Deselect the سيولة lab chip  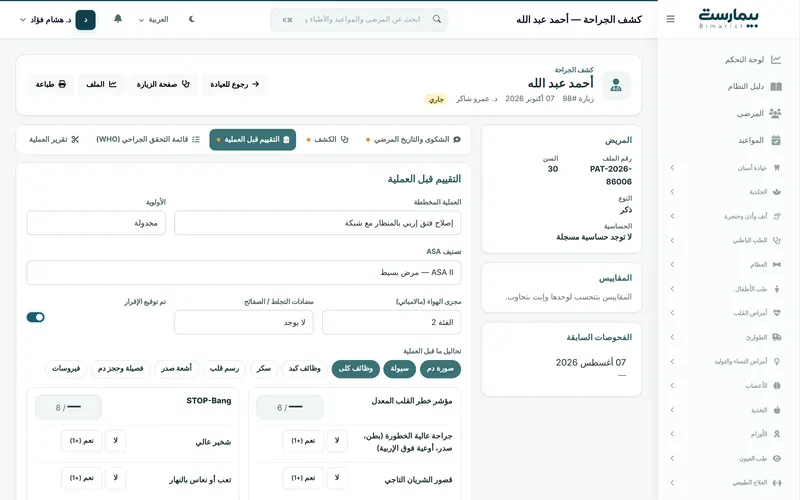pyautogui.click(x=399, y=369)
